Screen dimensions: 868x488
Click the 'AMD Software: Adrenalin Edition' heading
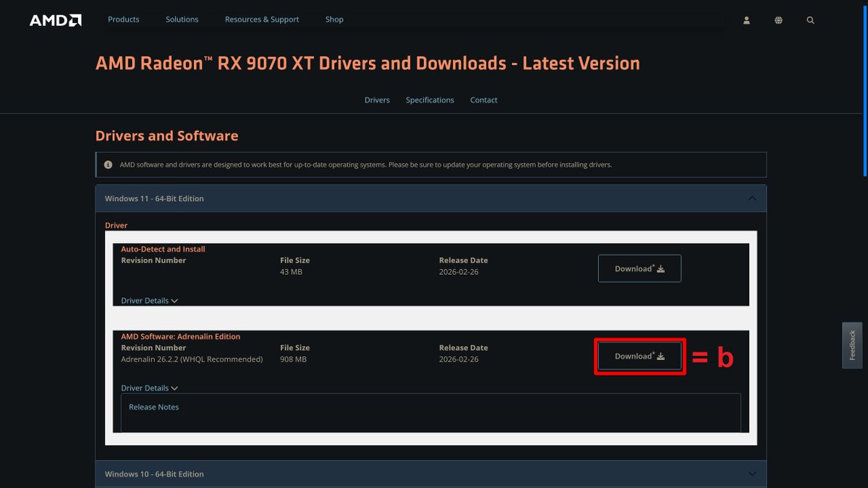click(180, 337)
